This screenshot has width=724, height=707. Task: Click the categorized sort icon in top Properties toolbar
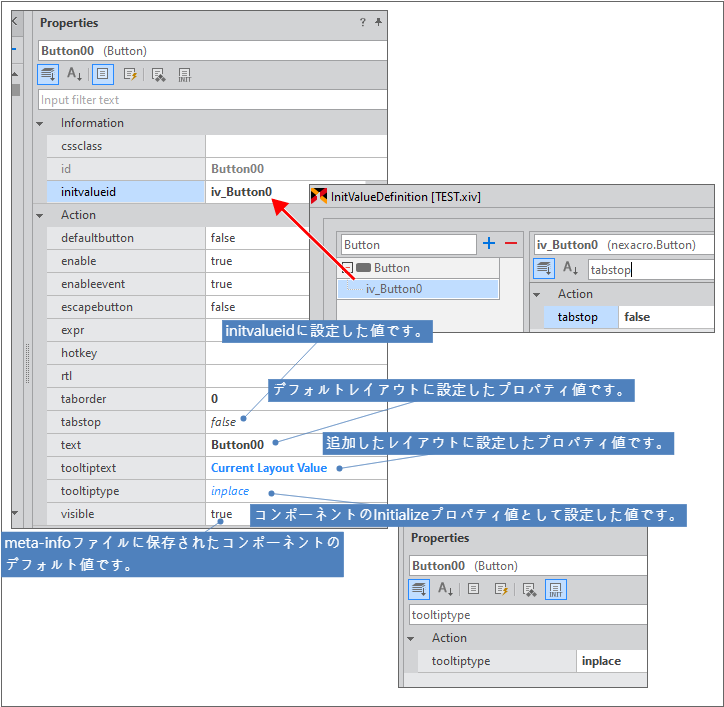[x=48, y=74]
